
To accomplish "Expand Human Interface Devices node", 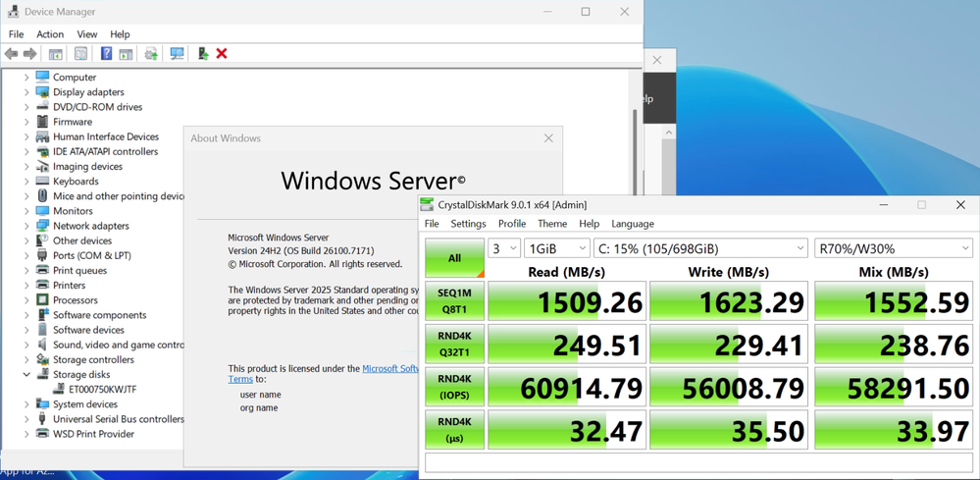I will [x=26, y=136].
